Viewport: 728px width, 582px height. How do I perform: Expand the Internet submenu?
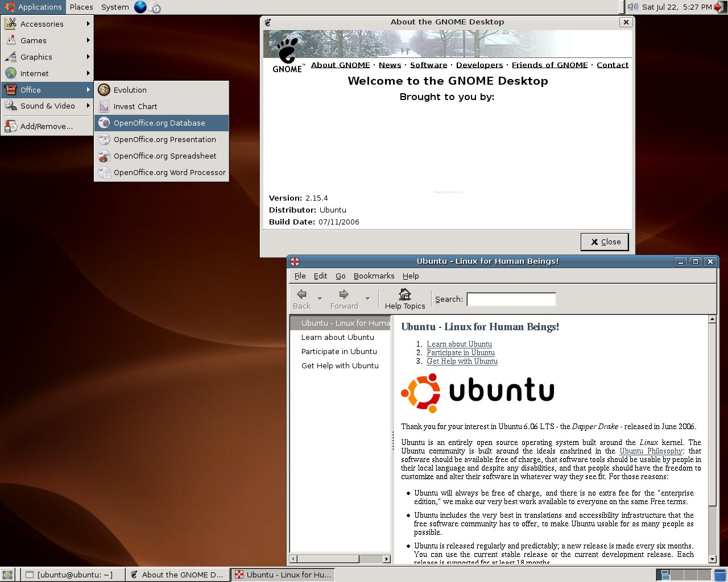[x=47, y=73]
